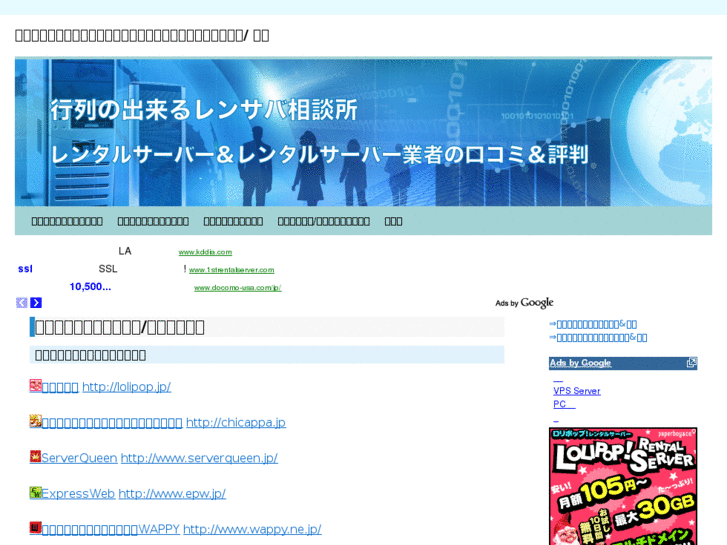Click the Lolipop favicon icon in the list
Screen dimensions: 727x545
35,386
